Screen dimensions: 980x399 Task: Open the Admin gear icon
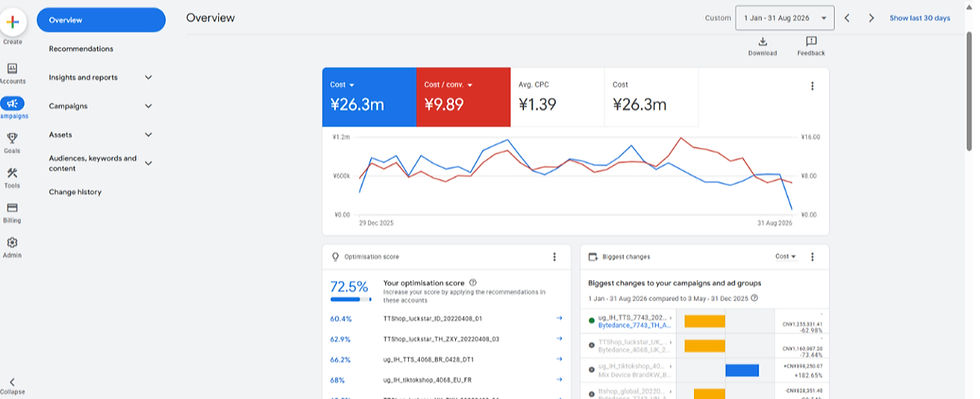pyautogui.click(x=12, y=243)
